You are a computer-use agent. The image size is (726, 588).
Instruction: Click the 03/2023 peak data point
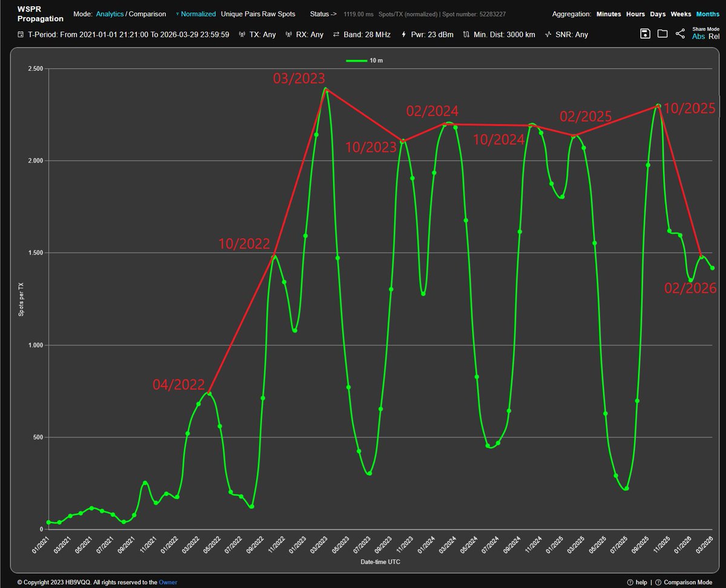326,90
